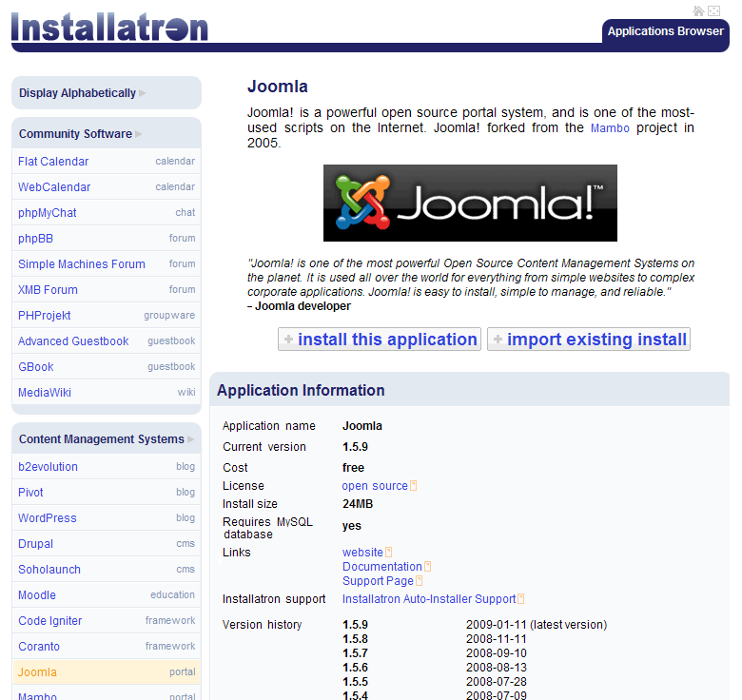The height and width of the screenshot is (700, 742).
Task: Click external link icon beside Documentation
Action: coord(428,566)
